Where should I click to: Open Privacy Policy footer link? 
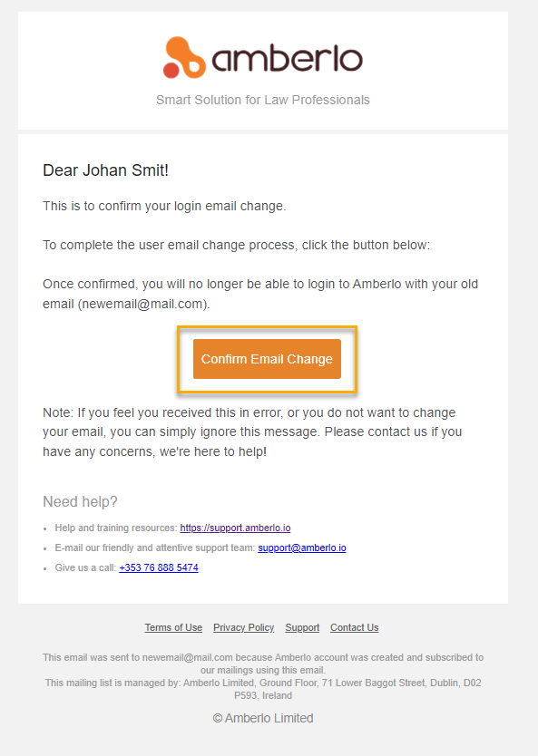[244, 627]
